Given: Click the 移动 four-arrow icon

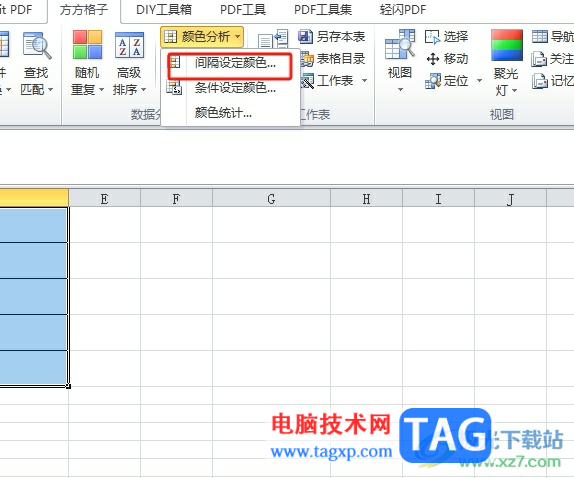Looking at the screenshot, I should pyautogui.click(x=433, y=59).
